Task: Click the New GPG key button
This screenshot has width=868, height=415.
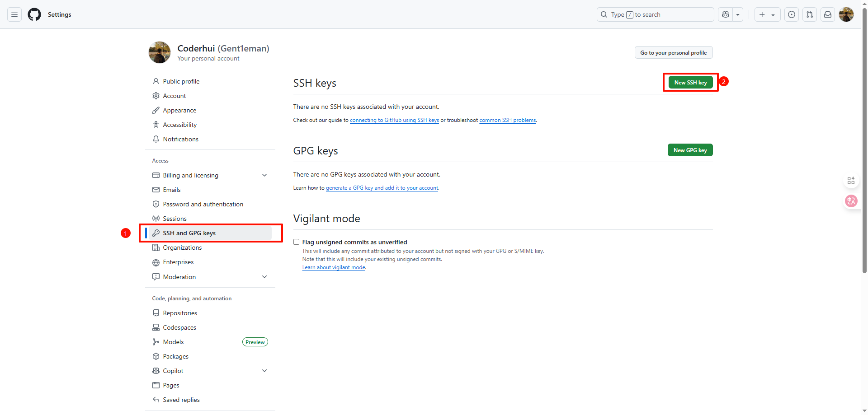Action: [690, 150]
